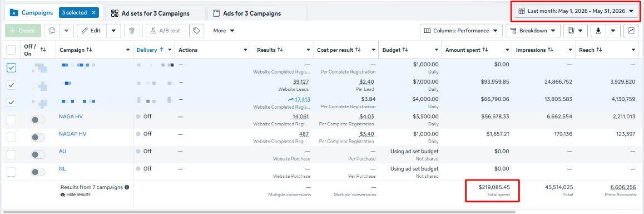The width and height of the screenshot is (644, 214).
Task: Expand the Edit options arrow
Action: 114,31
